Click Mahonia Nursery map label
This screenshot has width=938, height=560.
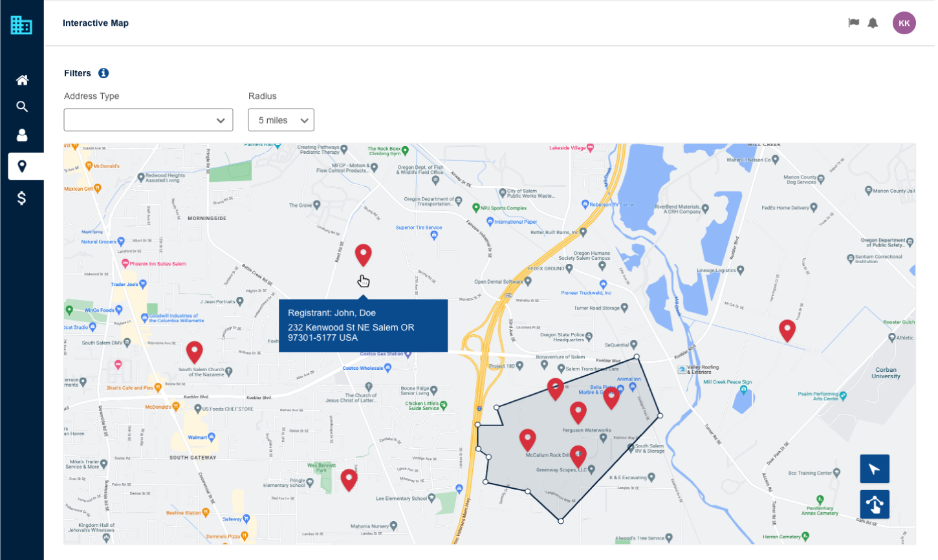pos(370,526)
